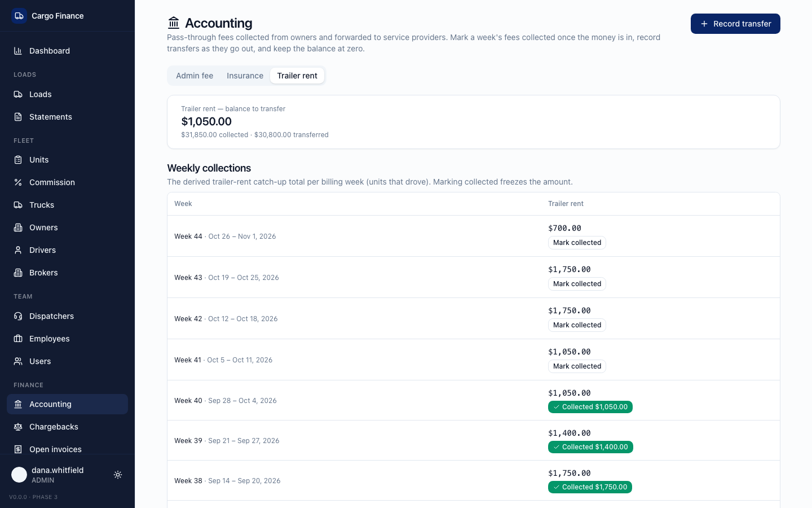The height and width of the screenshot is (508, 812).
Task: Click the Record transfer button
Action: coord(735,24)
